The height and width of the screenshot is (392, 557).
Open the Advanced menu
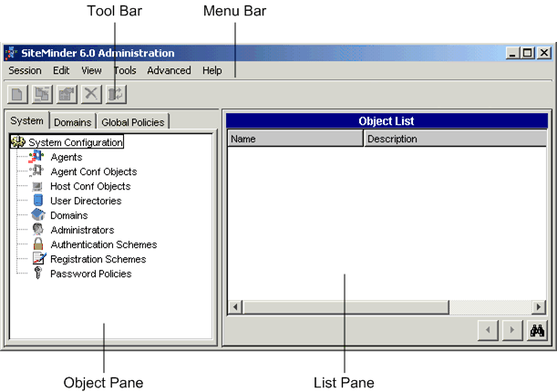click(169, 71)
